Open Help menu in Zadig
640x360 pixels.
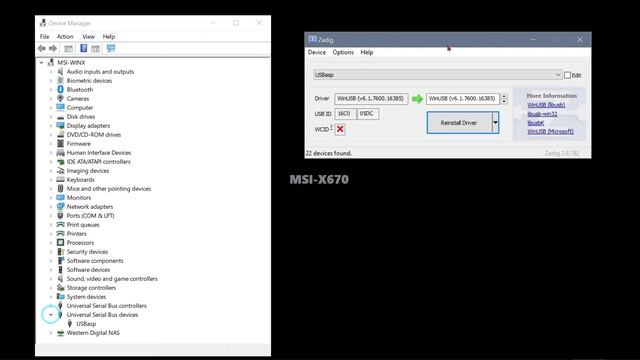[x=367, y=52]
